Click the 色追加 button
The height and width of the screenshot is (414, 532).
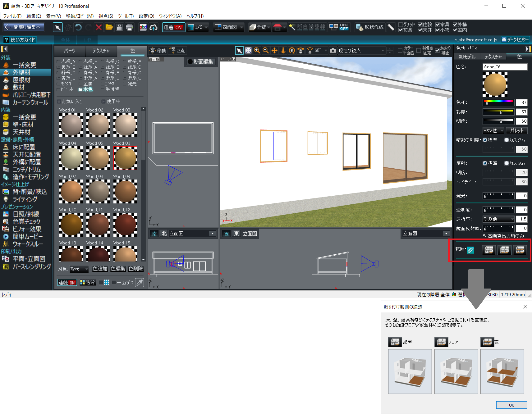click(100, 269)
